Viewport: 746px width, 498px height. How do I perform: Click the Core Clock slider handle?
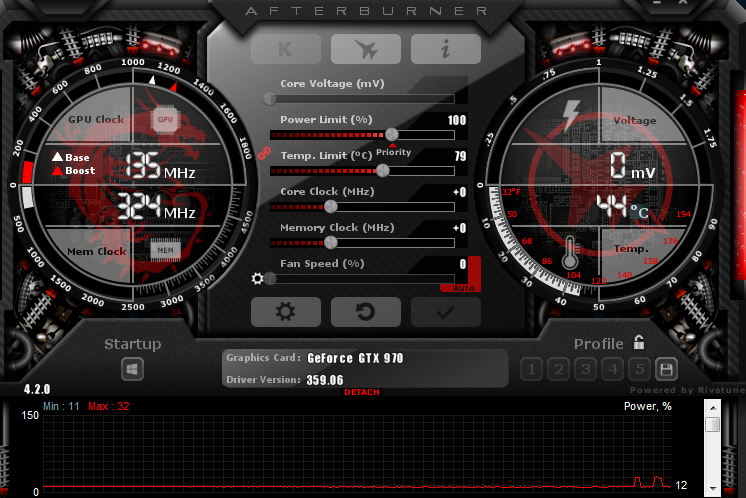pyautogui.click(x=331, y=207)
